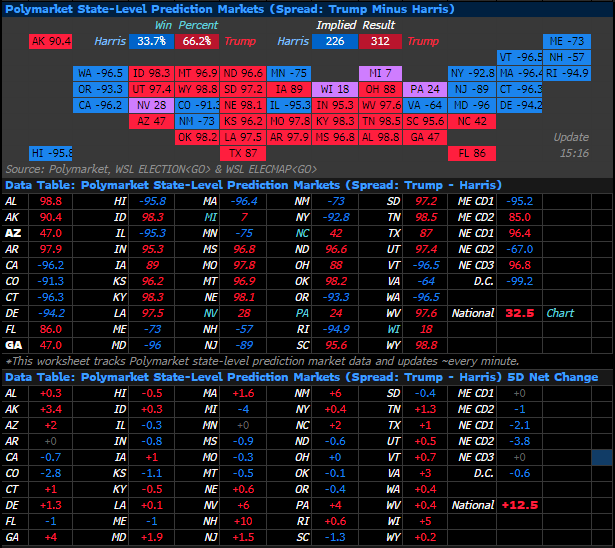Image resolution: width=615 pixels, height=548 pixels.
Task: Click the Harris 33.7% win percent box
Action: point(152,42)
